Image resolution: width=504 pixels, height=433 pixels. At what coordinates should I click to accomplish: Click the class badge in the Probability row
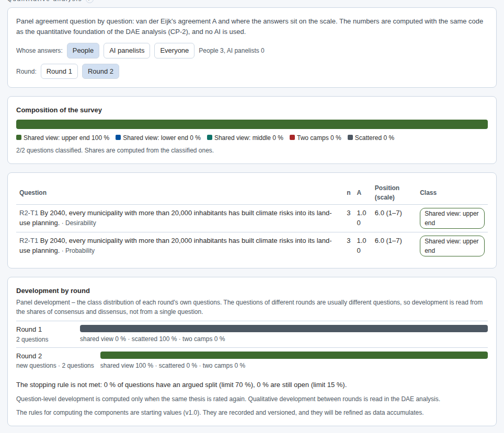point(452,246)
